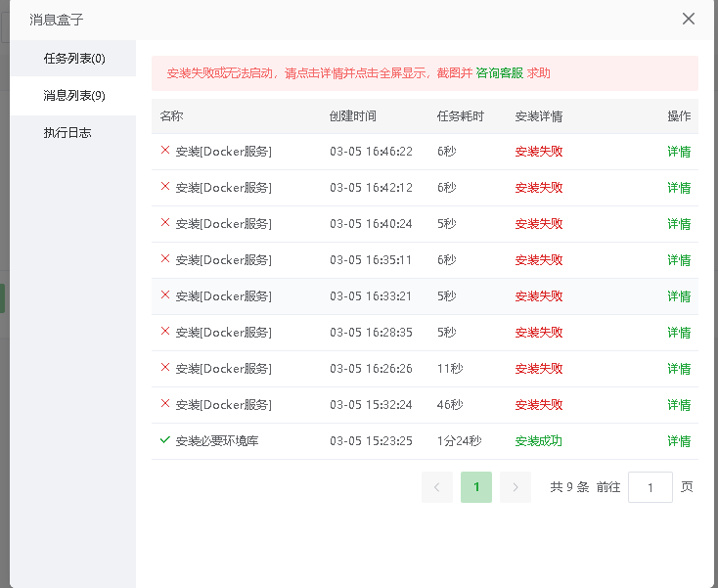Click the 安装必要环境库 task name
Screen dimensions: 718x588
pyautogui.click(x=217, y=441)
